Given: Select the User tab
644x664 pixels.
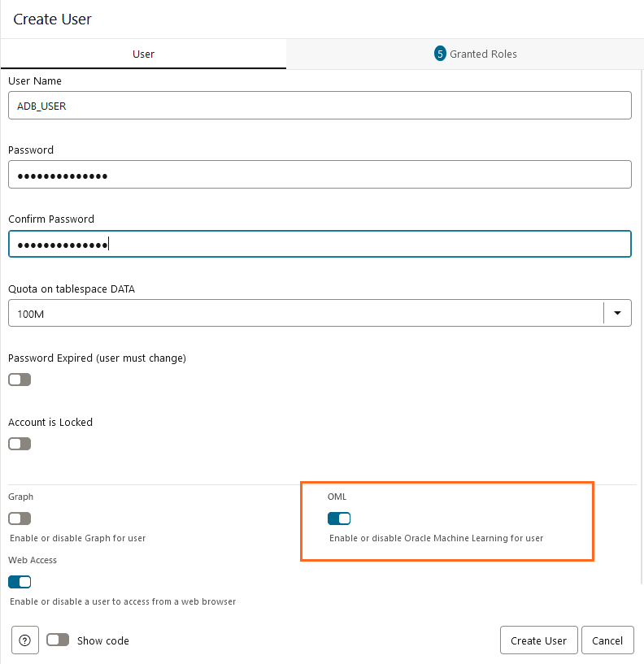Looking at the screenshot, I should (x=143, y=54).
